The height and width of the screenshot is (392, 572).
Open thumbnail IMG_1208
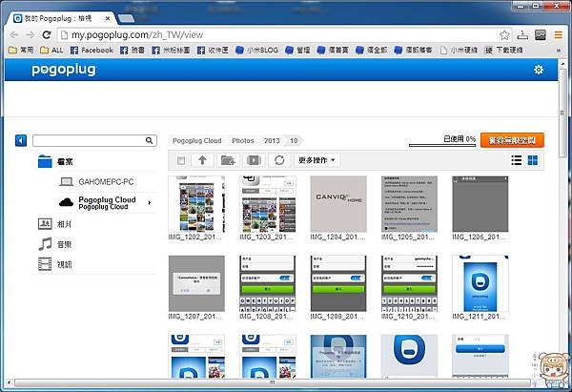point(267,283)
